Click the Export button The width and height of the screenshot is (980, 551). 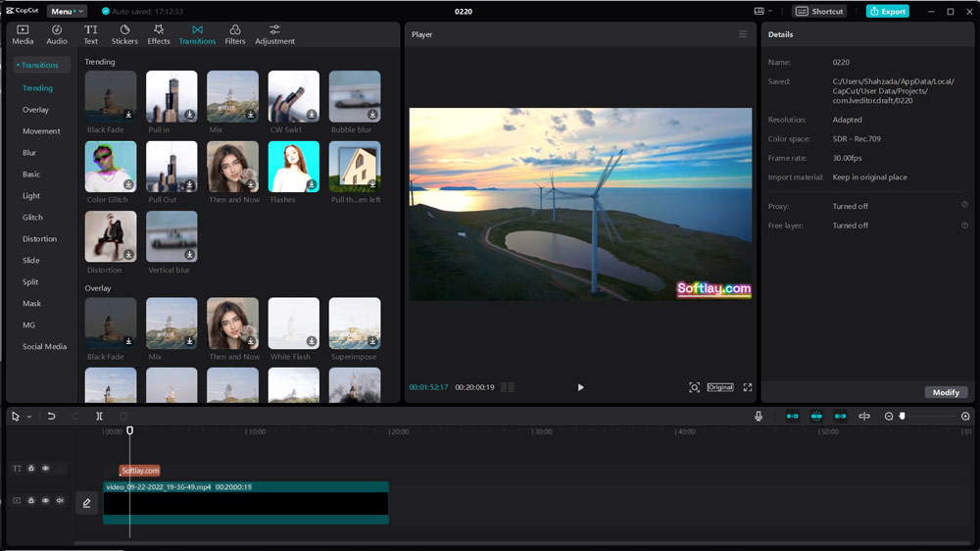tap(888, 11)
